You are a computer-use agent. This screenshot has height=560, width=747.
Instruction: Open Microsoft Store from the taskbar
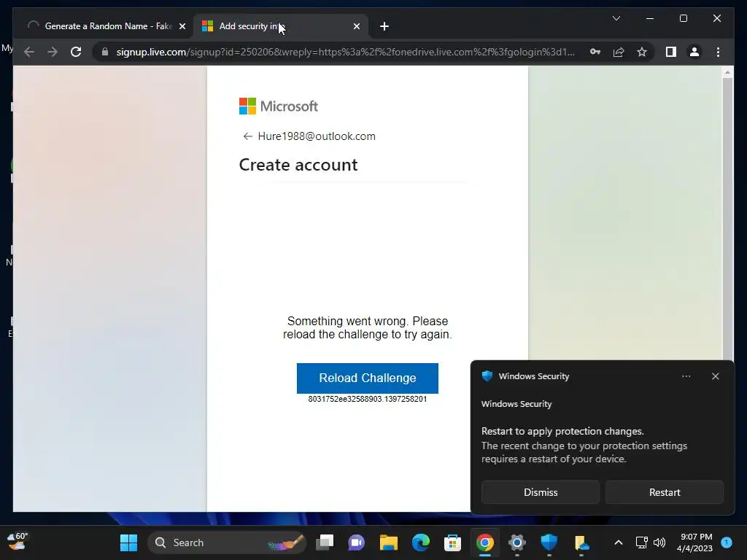tap(452, 542)
